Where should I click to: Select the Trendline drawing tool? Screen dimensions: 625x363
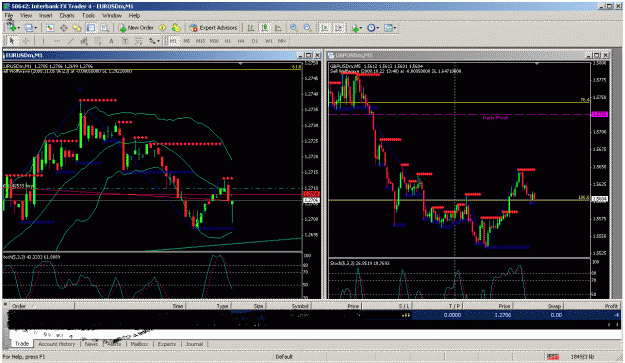point(71,41)
